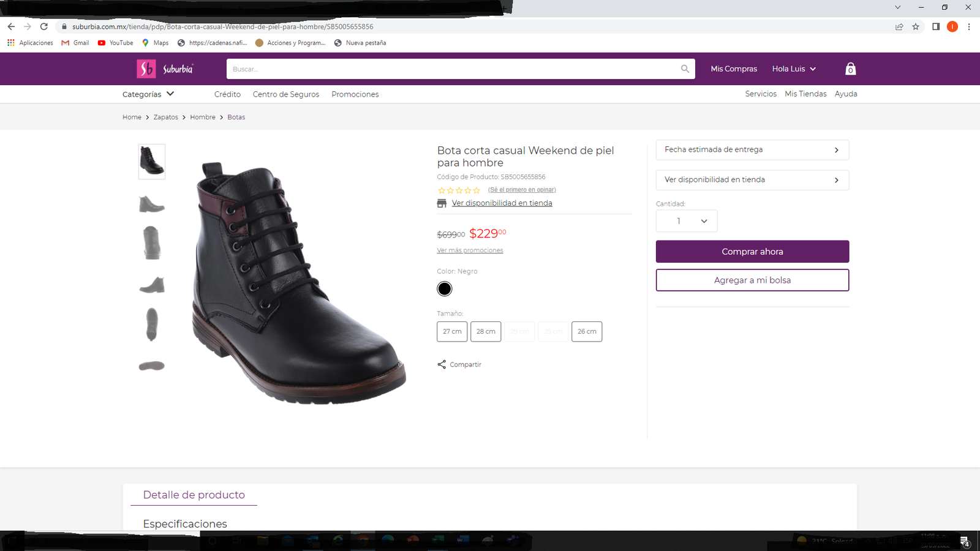Select fifth thumbnail, upright sole view
The height and width of the screenshot is (551, 980).
(152, 324)
